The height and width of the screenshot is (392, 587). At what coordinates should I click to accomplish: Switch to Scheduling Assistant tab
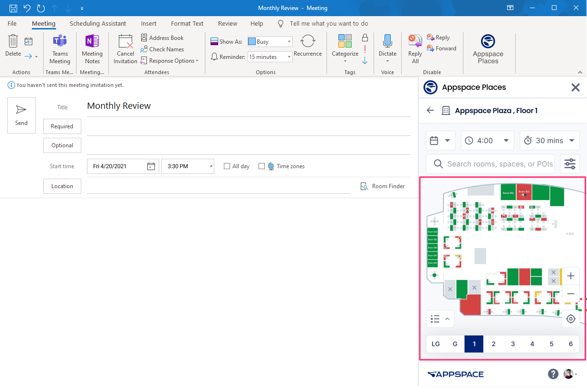click(x=98, y=23)
